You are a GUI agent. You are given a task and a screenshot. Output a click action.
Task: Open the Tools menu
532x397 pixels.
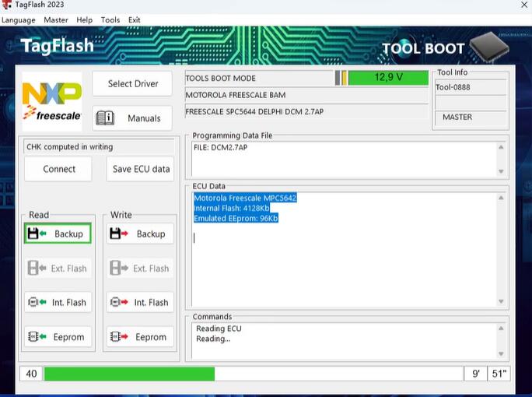coord(110,20)
